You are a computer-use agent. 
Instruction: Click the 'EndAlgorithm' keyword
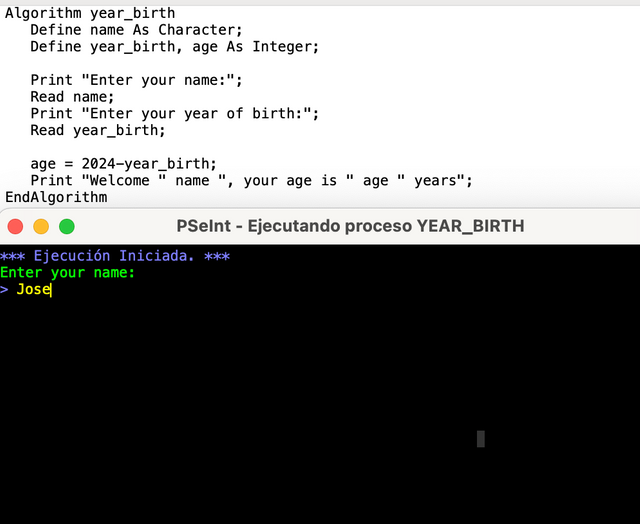click(56, 197)
